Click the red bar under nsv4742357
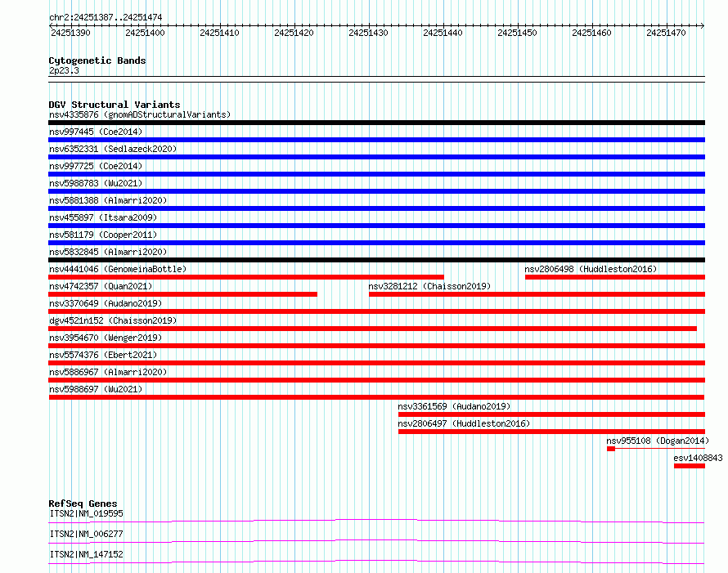The image size is (728, 573). pyautogui.click(x=183, y=294)
